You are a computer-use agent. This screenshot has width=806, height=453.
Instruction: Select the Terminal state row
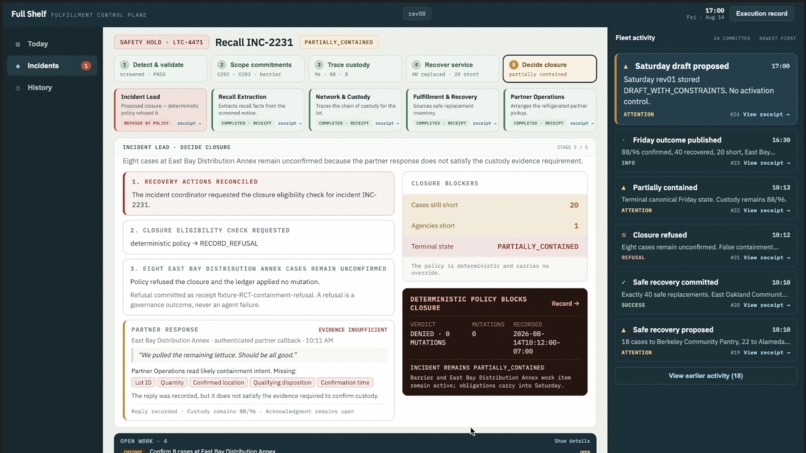494,247
